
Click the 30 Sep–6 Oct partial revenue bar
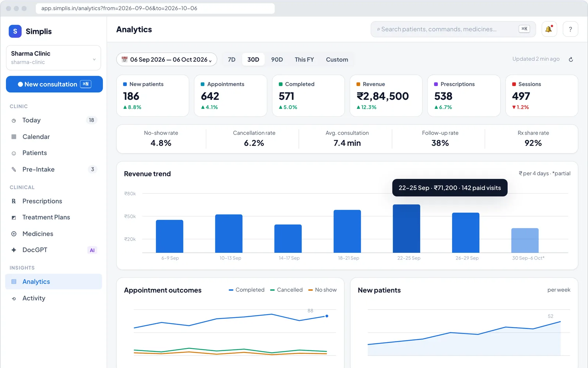point(525,240)
